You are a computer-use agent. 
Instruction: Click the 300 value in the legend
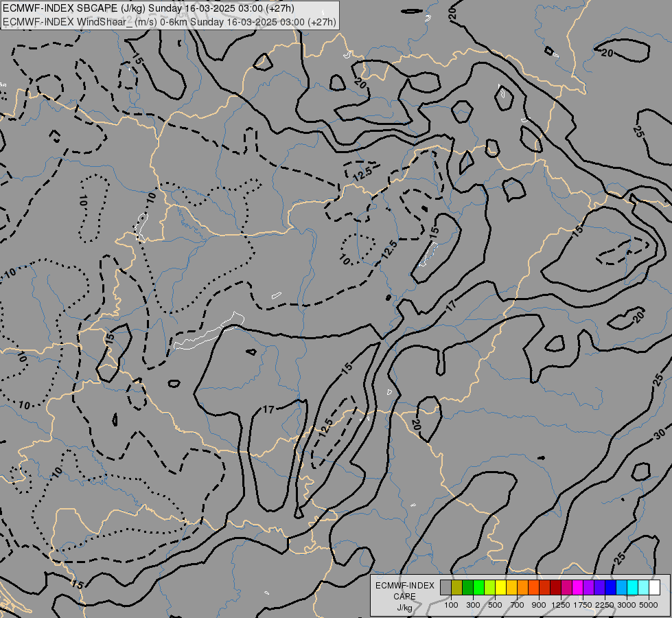pos(473,605)
